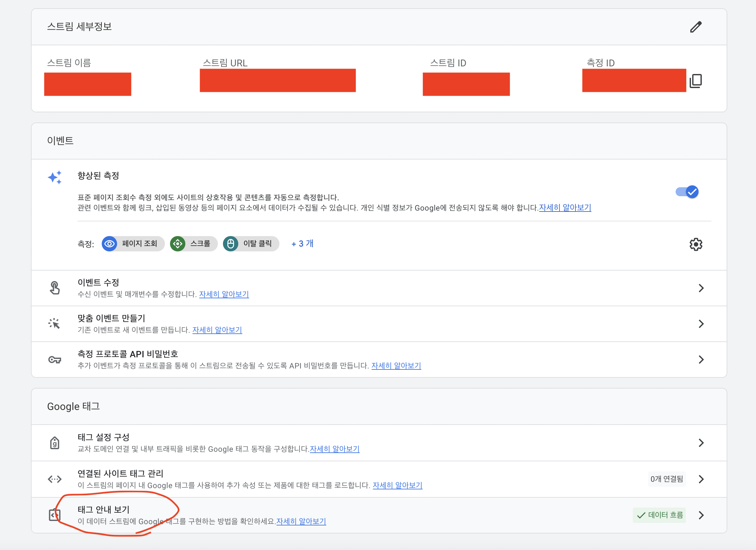Open 자세히 알아보기 link under 태그 설정 구성
This screenshot has height=550, width=756.
(335, 449)
